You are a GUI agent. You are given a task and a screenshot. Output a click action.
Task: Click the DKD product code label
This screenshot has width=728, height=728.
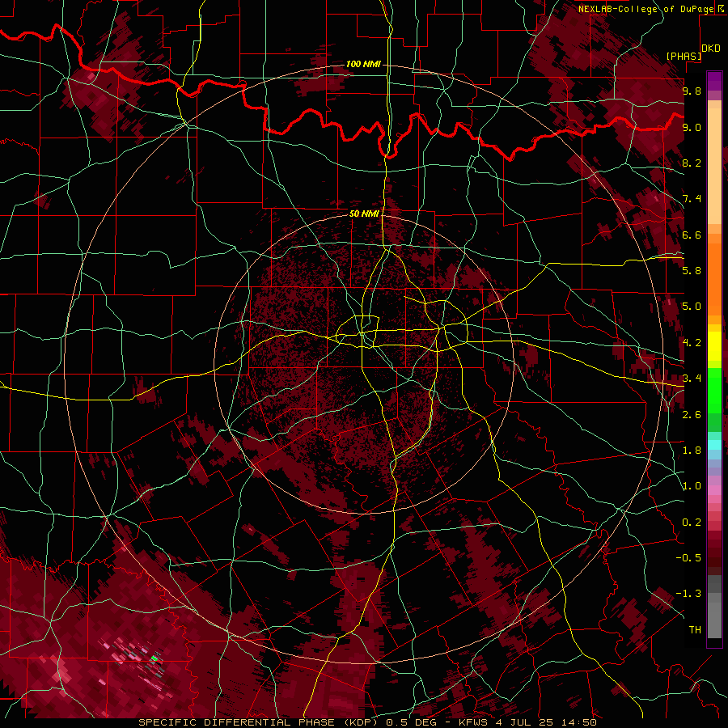[711, 49]
